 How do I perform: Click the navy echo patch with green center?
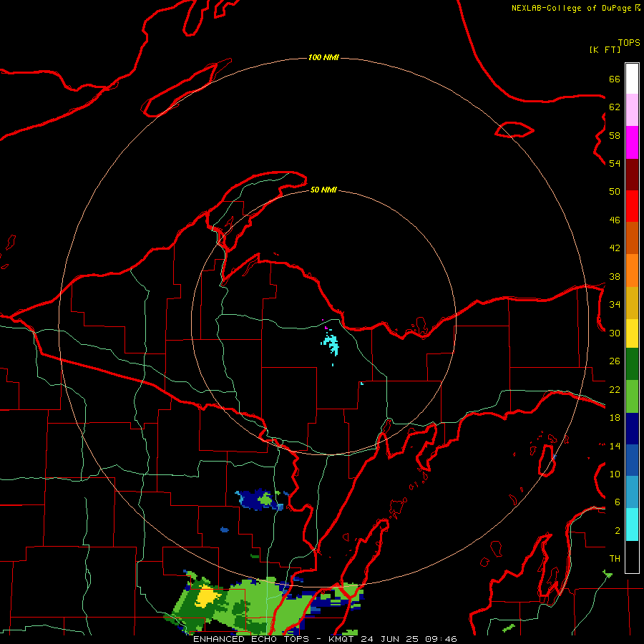click(x=260, y=499)
